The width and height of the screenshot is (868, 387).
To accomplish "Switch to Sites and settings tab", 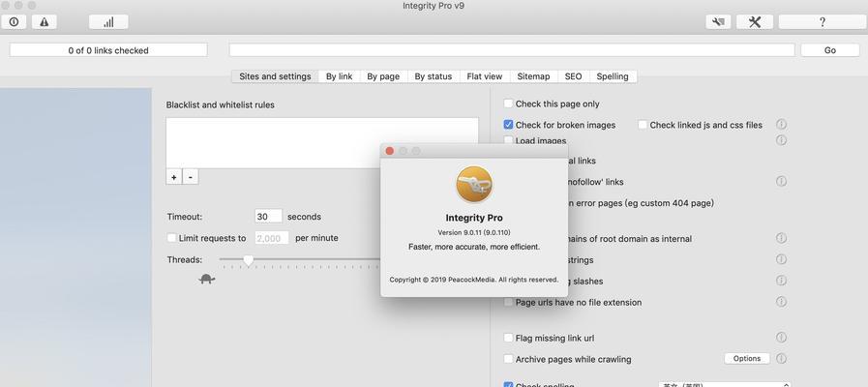I will 275,76.
